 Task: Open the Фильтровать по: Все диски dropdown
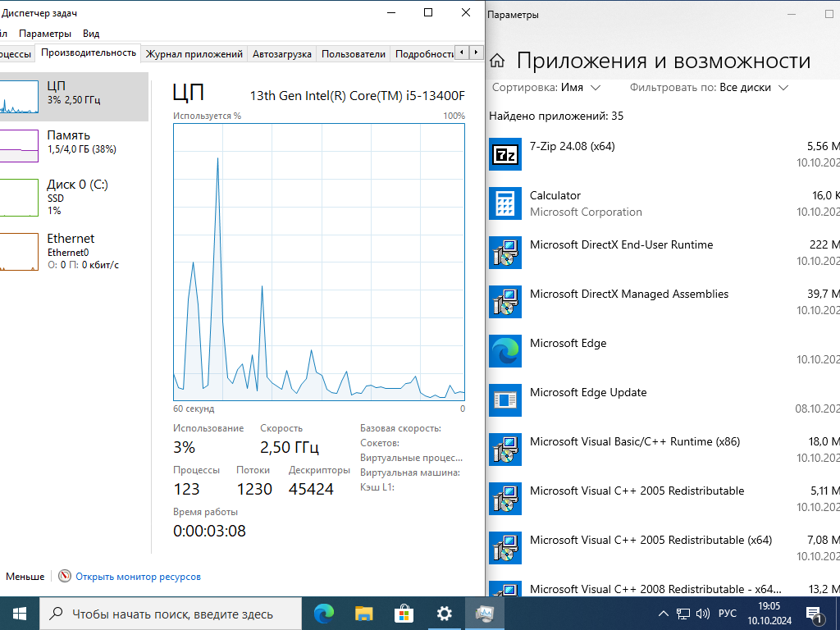[x=710, y=87]
